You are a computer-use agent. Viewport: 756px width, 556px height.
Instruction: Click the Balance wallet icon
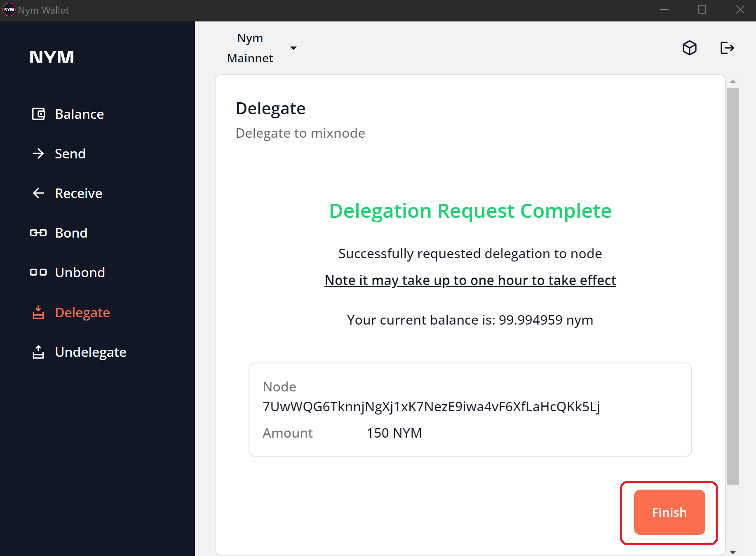[x=39, y=114]
